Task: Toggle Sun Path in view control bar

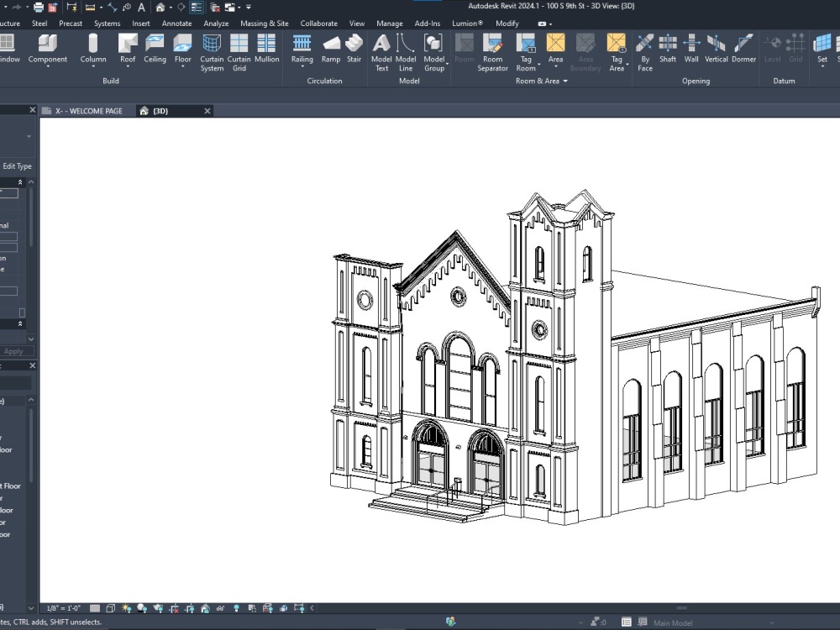Action: pyautogui.click(x=126, y=608)
